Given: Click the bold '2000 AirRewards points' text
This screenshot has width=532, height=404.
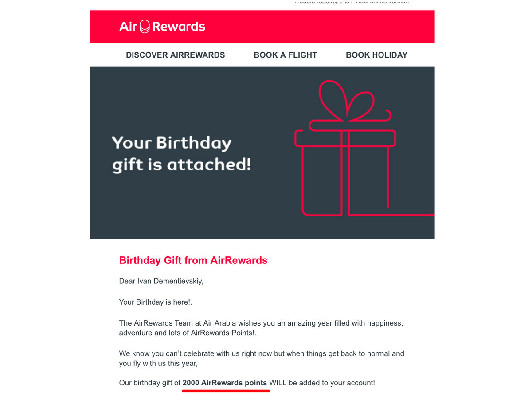Looking at the screenshot, I should pyautogui.click(x=225, y=383).
